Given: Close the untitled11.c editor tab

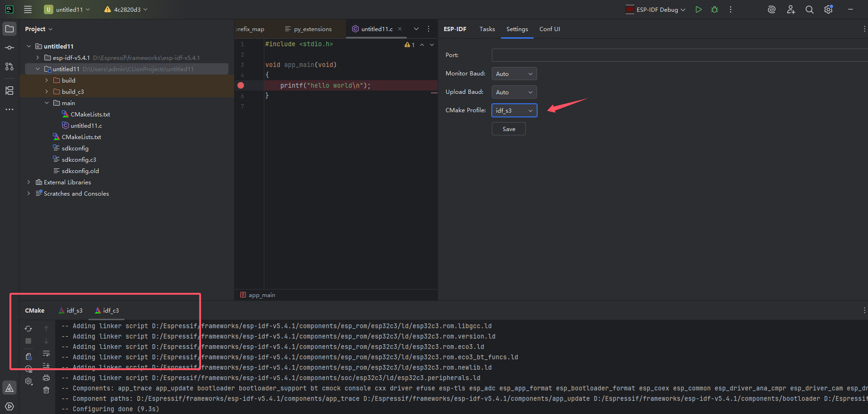Looking at the screenshot, I should point(400,29).
